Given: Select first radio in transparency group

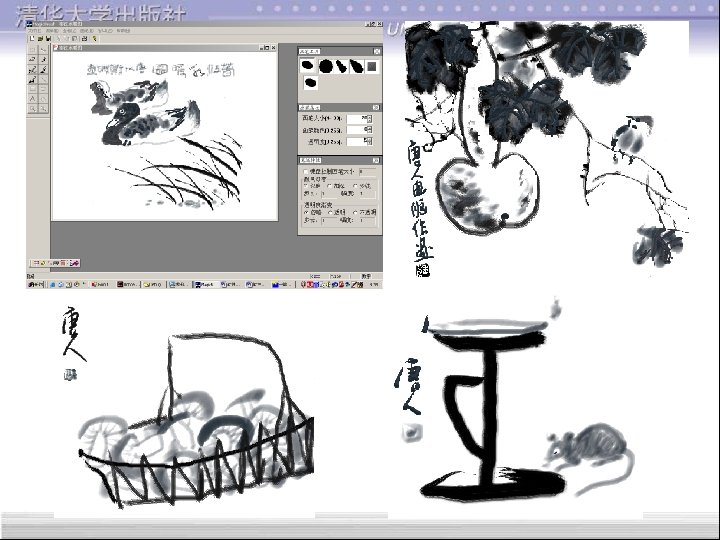Looking at the screenshot, I should (306, 213).
